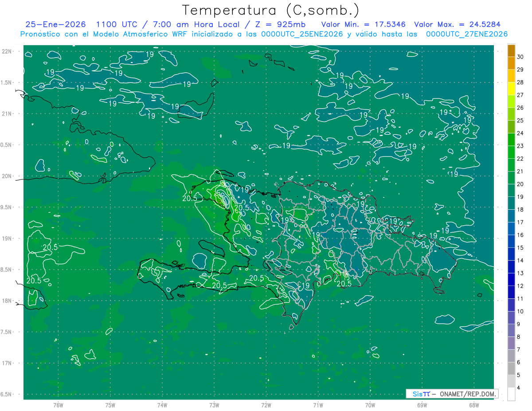Click latitude axis label '20N'
Screen dimensions: 532x411
point(8,176)
